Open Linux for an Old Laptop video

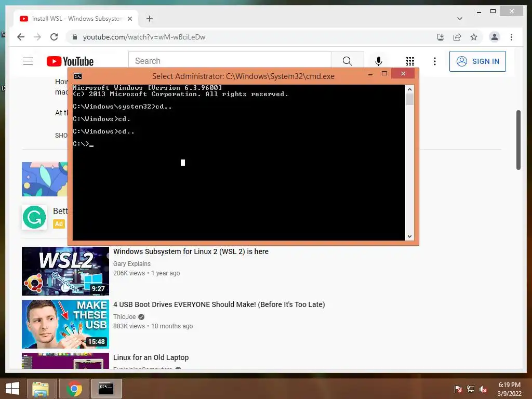pyautogui.click(x=151, y=357)
